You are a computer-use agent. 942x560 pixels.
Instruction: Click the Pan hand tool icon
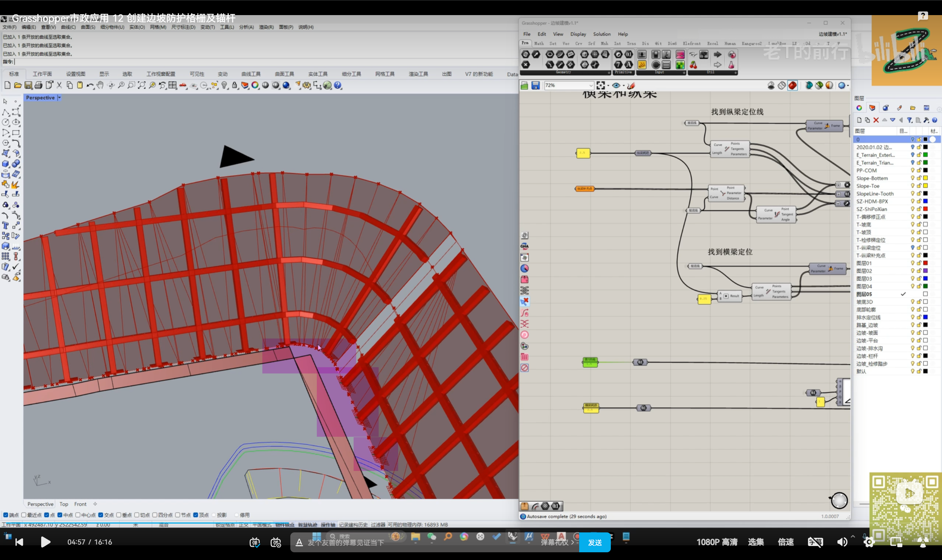(x=100, y=85)
